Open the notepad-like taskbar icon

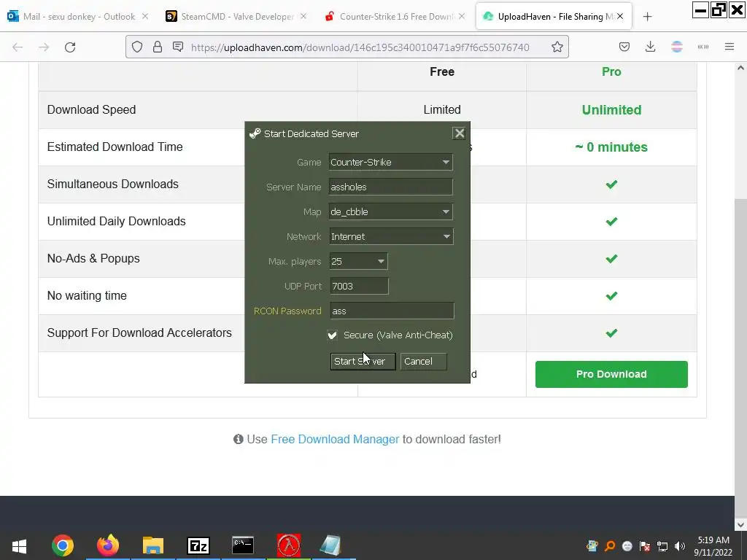pyautogui.click(x=330, y=545)
